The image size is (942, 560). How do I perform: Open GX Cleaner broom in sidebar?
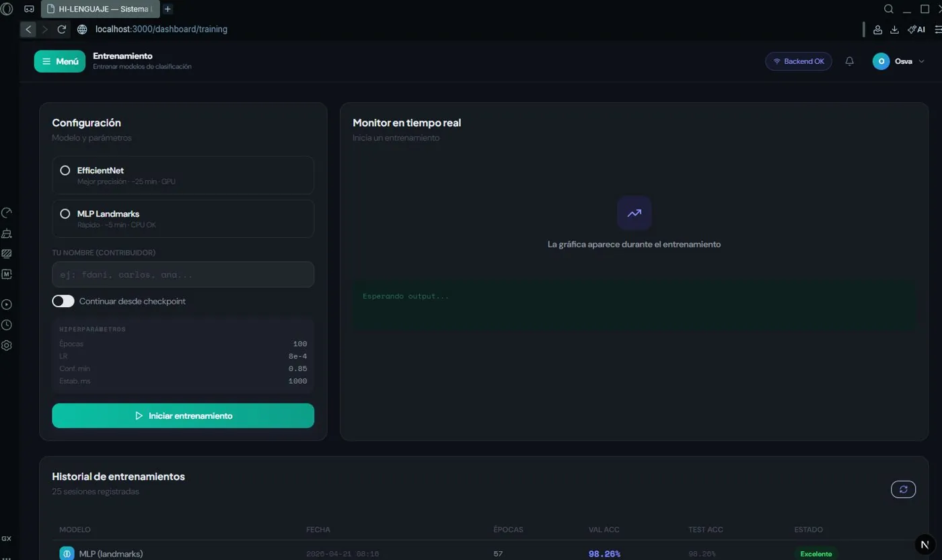pyautogui.click(x=7, y=234)
